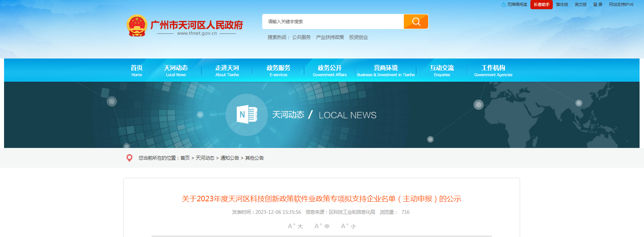Switch to English version (英文版)
Image resolution: width=644 pixels, height=237 pixels.
tap(581, 4)
